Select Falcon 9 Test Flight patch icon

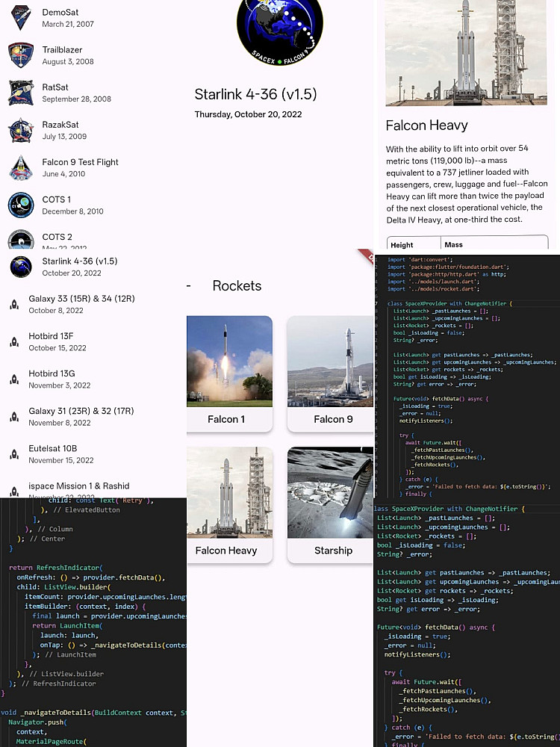pos(21,167)
